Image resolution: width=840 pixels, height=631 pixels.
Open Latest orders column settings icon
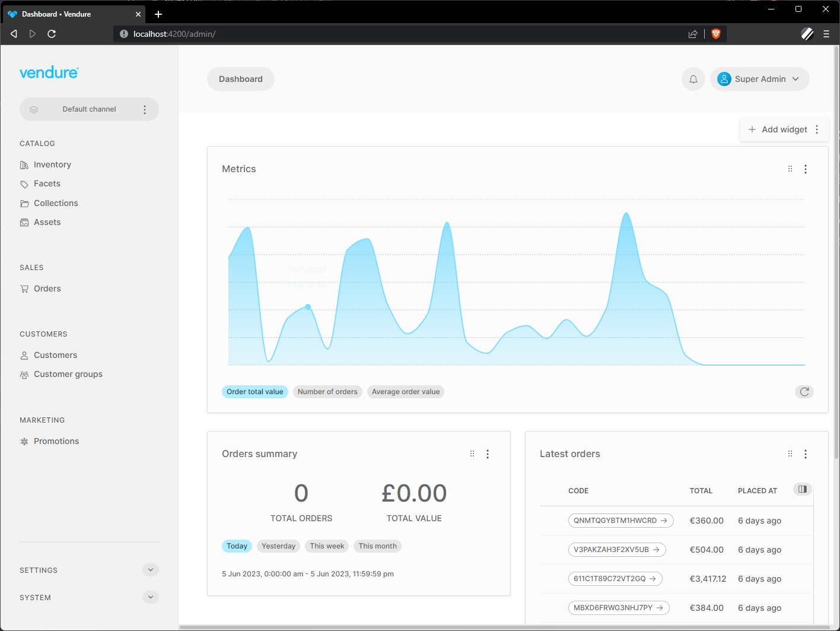point(803,489)
